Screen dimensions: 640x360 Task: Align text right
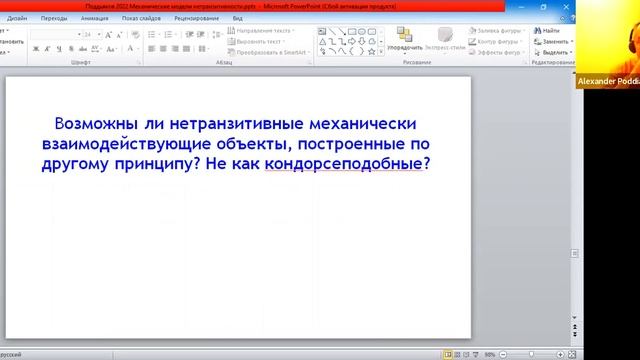tap(175, 49)
